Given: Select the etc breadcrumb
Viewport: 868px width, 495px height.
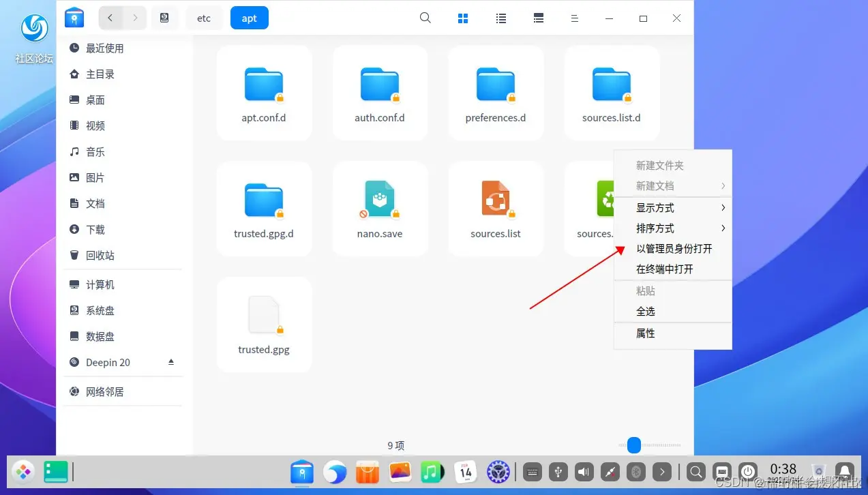Looking at the screenshot, I should click(204, 18).
